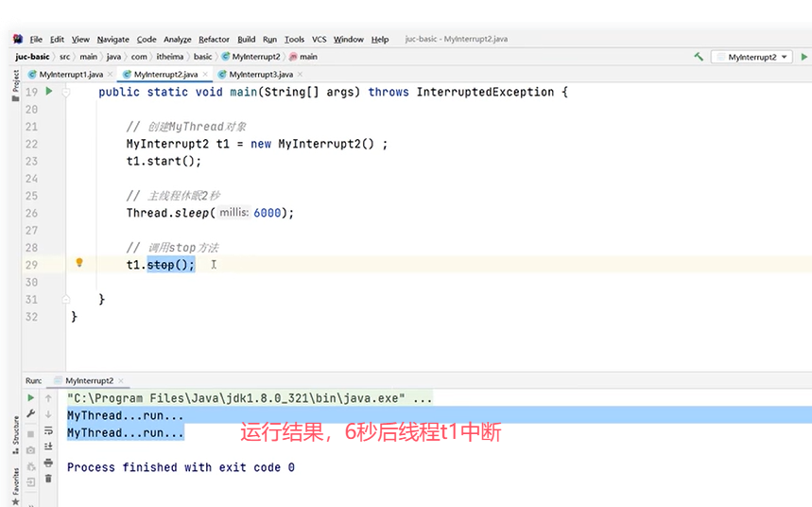Click the java.exe command line in console
Image resolution: width=812 pixels, height=507 pixels.
pos(250,398)
